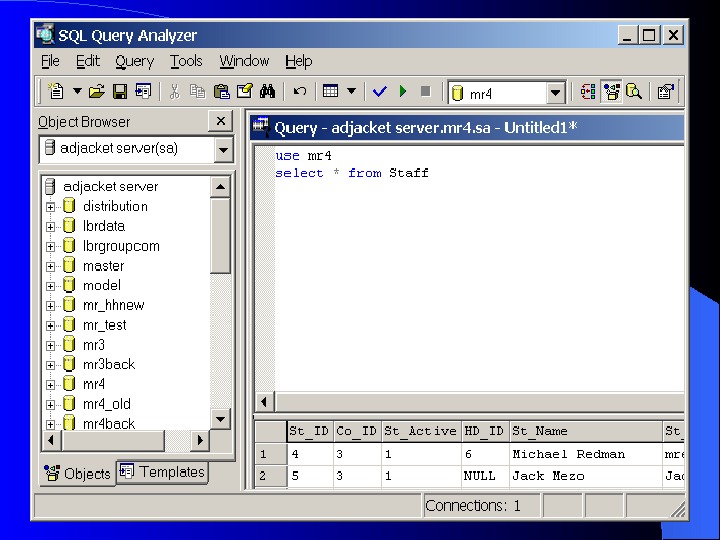Click the St_Active column header
The height and width of the screenshot is (540, 720).
click(421, 431)
